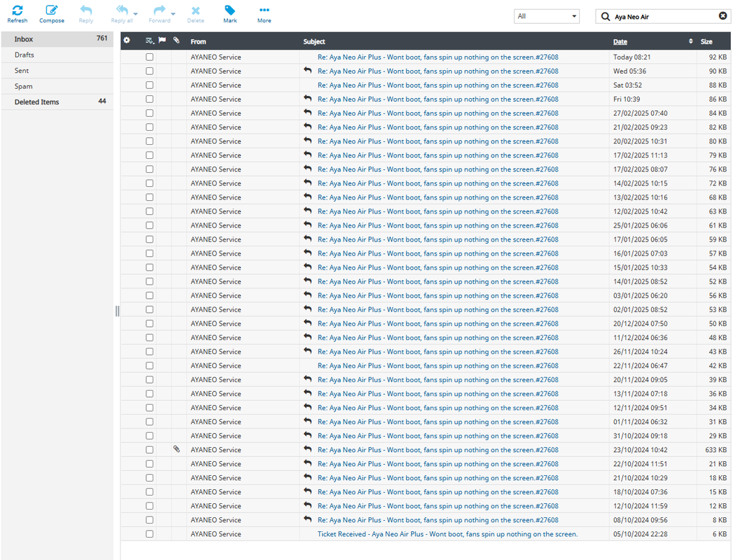Check the 21/02/2025 09:23 message checkbox
This screenshot has height=560, width=733.
click(x=150, y=127)
